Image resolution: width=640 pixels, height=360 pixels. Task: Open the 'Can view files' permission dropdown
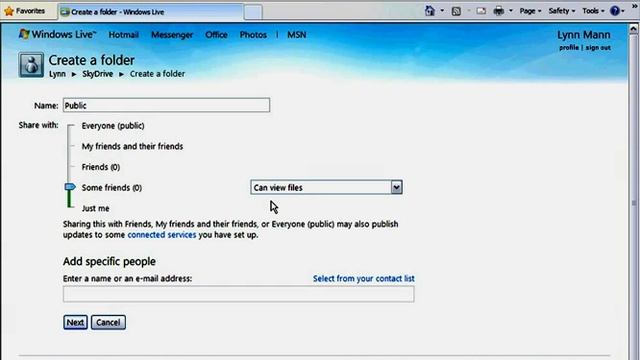click(326, 187)
